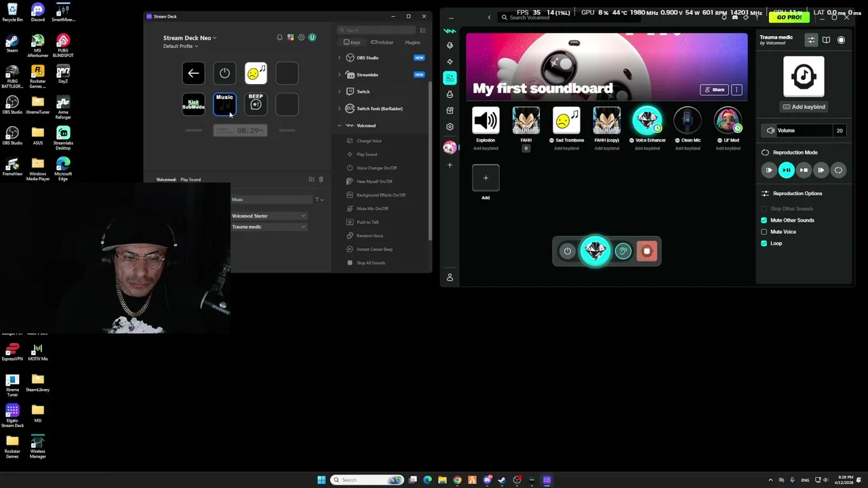Select the Music key in Stream Deck
The width and height of the screenshot is (868, 488).
pyautogui.click(x=224, y=104)
